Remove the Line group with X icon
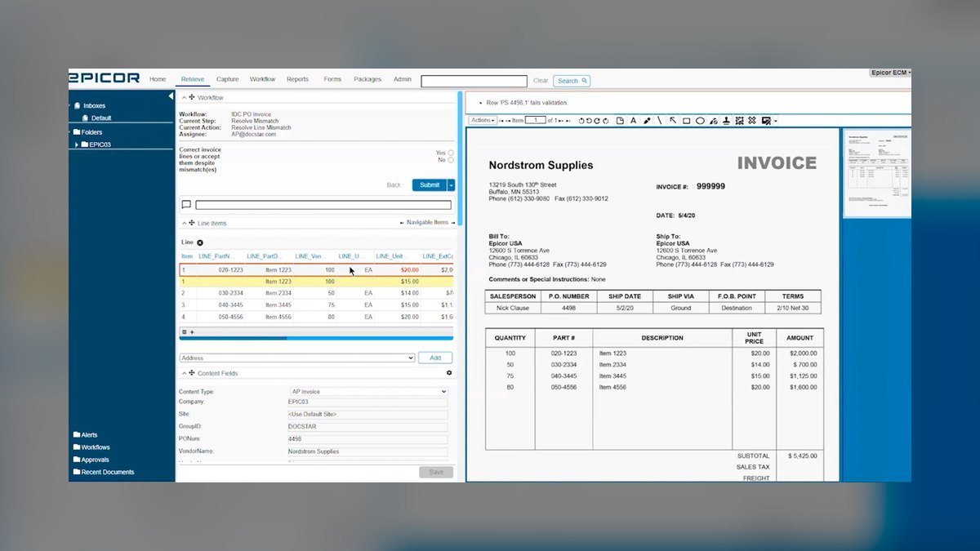Image resolution: width=980 pixels, height=551 pixels. (200, 242)
